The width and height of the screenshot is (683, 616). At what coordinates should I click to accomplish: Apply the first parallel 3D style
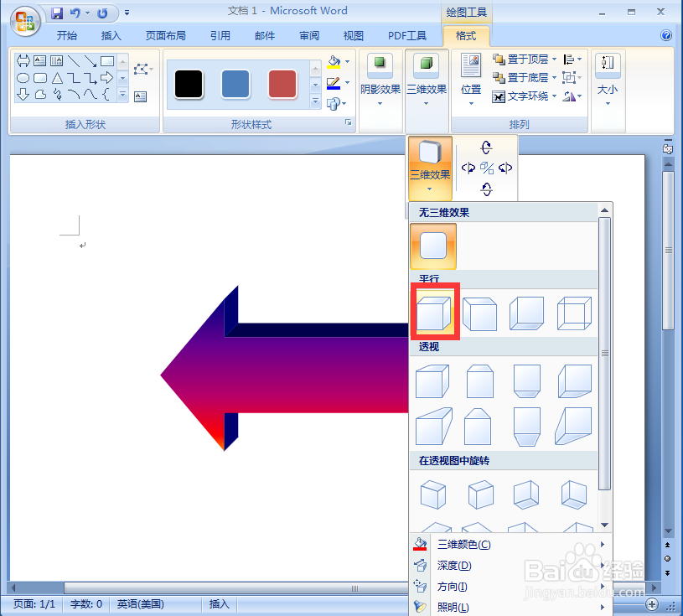434,313
